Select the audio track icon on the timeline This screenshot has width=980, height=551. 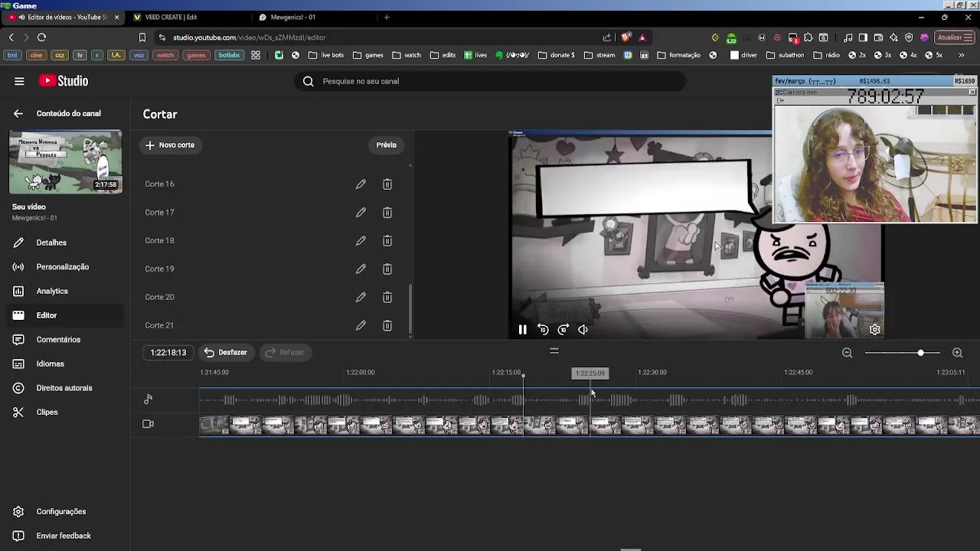(148, 399)
